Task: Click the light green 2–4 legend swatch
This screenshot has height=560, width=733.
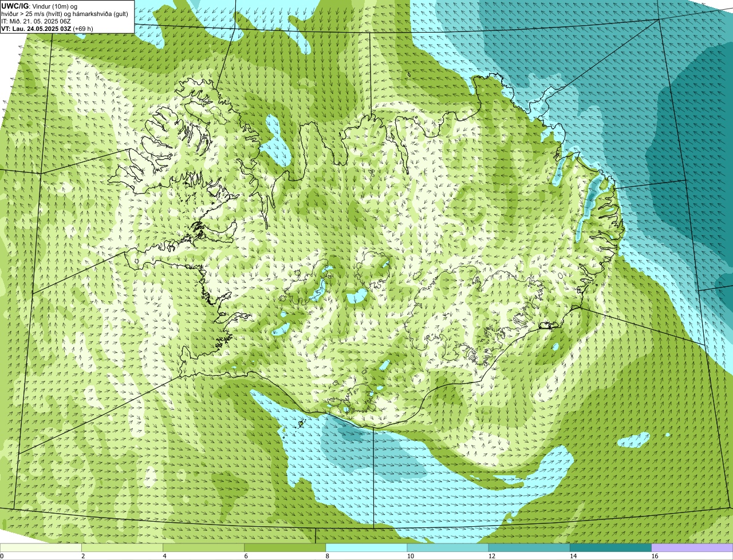Action: 123,548
